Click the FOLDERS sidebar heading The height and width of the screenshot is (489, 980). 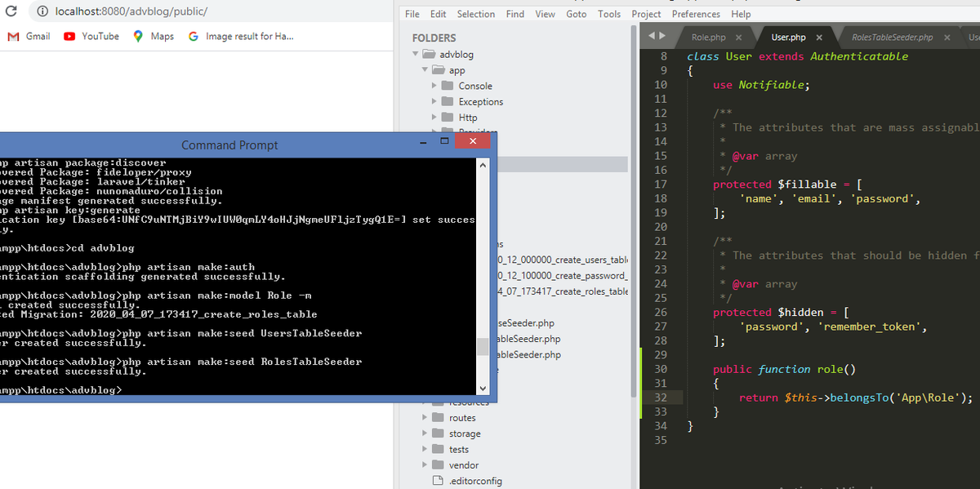pos(434,38)
